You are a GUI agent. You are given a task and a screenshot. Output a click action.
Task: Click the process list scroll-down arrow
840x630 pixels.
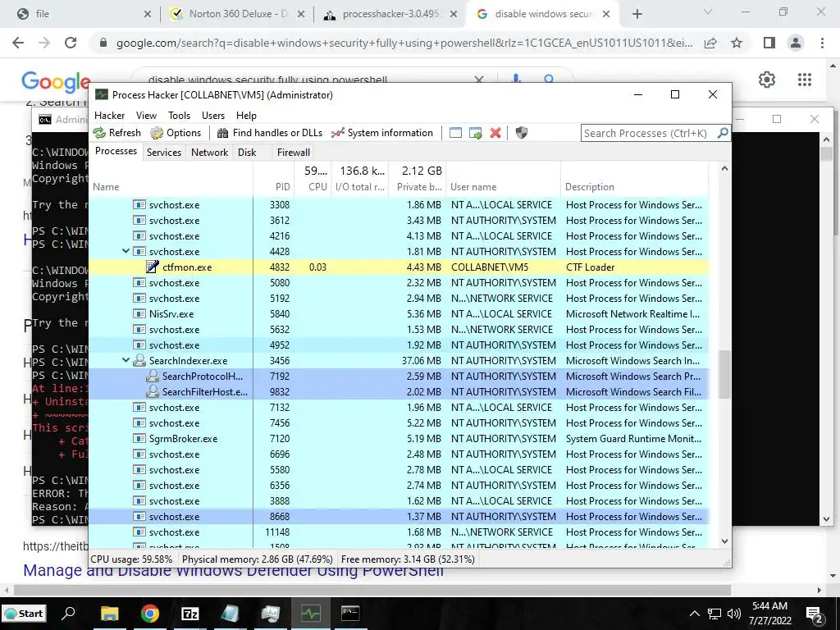click(724, 541)
